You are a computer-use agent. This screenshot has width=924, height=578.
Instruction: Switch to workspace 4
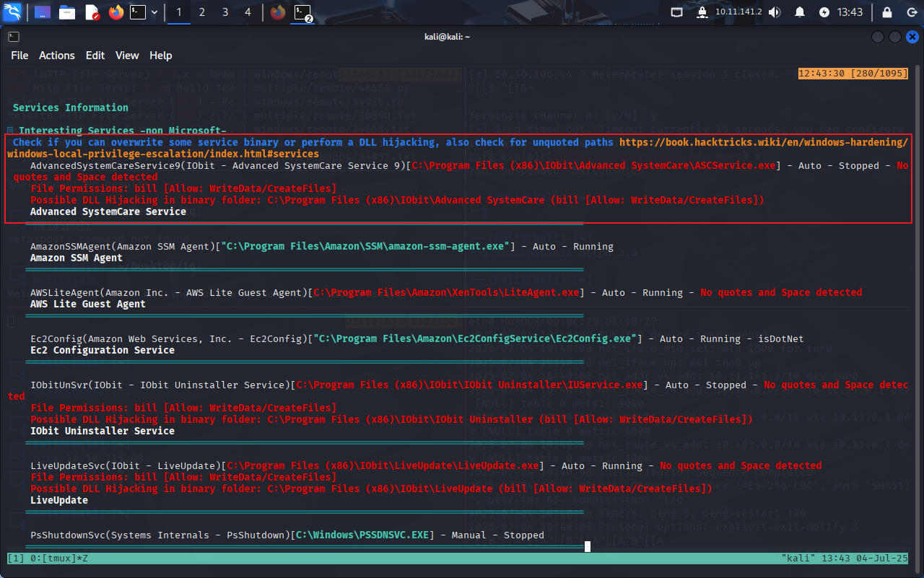click(x=248, y=12)
